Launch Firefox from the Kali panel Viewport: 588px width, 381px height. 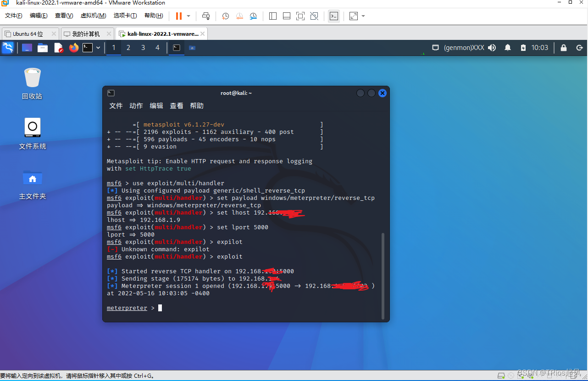tap(74, 48)
